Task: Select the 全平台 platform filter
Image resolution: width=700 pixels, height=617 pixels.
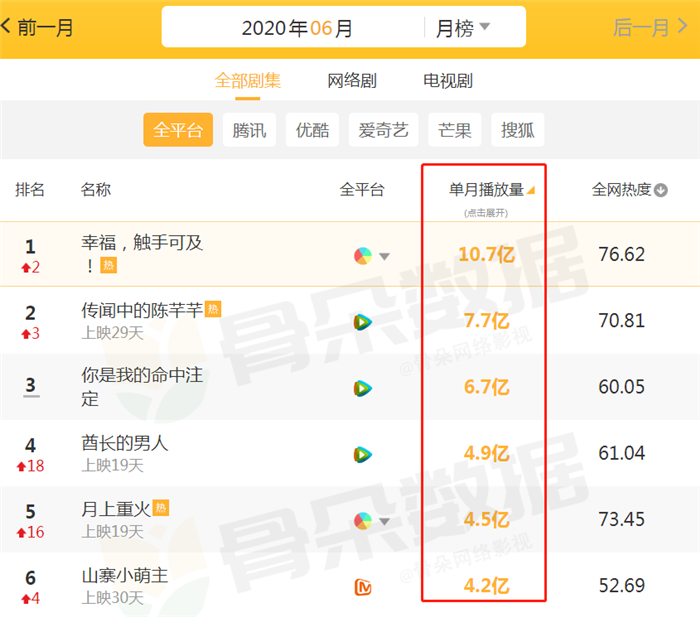Action: (x=178, y=130)
